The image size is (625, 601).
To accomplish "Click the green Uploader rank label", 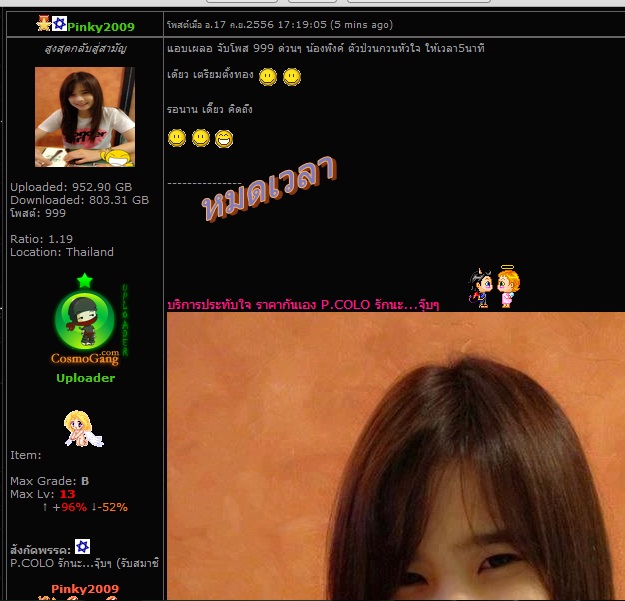I will click(86, 378).
